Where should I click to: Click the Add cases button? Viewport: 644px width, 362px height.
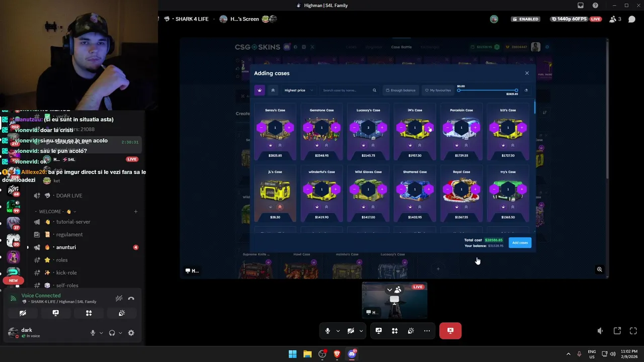pos(520,243)
